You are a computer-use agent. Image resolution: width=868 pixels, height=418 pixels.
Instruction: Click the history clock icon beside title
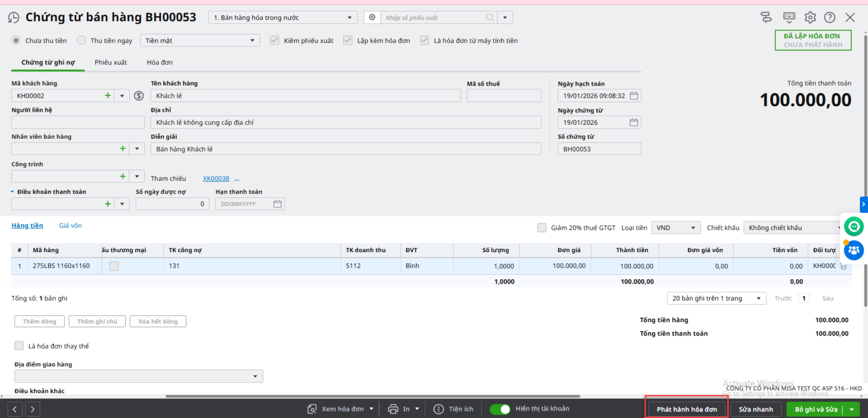pyautogui.click(x=14, y=18)
